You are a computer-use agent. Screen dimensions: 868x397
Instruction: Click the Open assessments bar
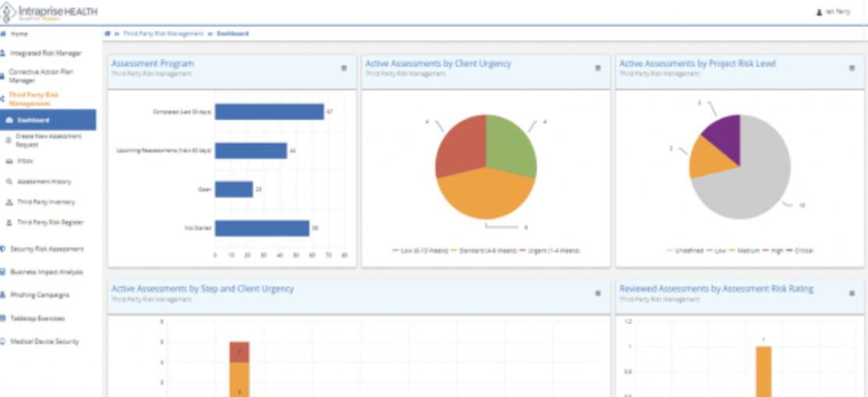[234, 189]
